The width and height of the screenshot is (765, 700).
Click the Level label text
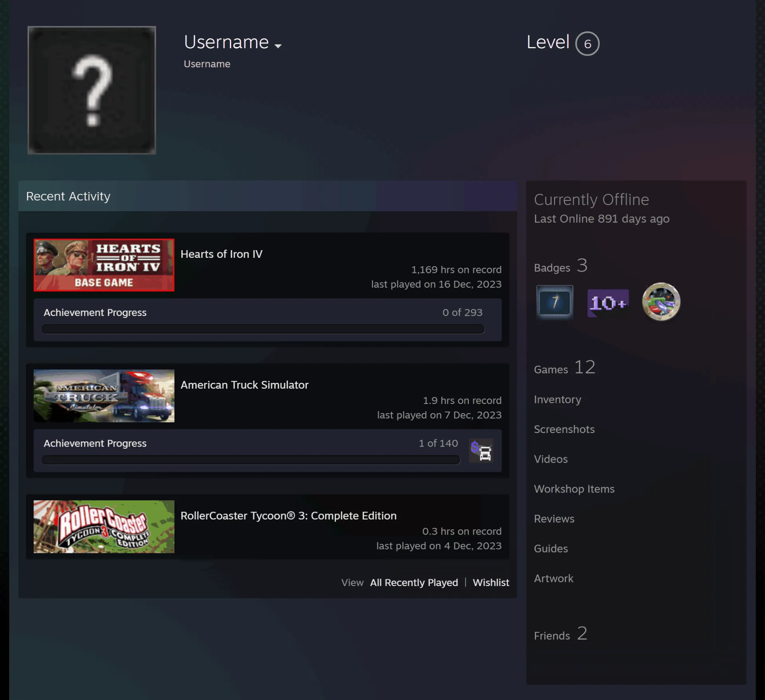click(x=548, y=42)
